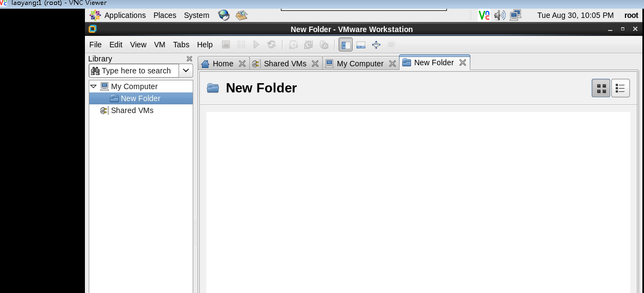Open the VM menu
Screen dimensions: 644x293
click(x=160, y=45)
